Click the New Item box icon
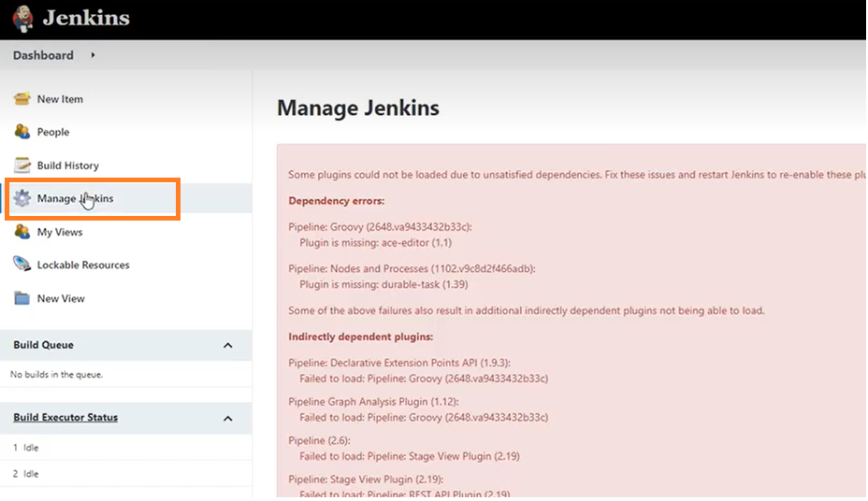Screen dimensions: 868x501 (22, 99)
